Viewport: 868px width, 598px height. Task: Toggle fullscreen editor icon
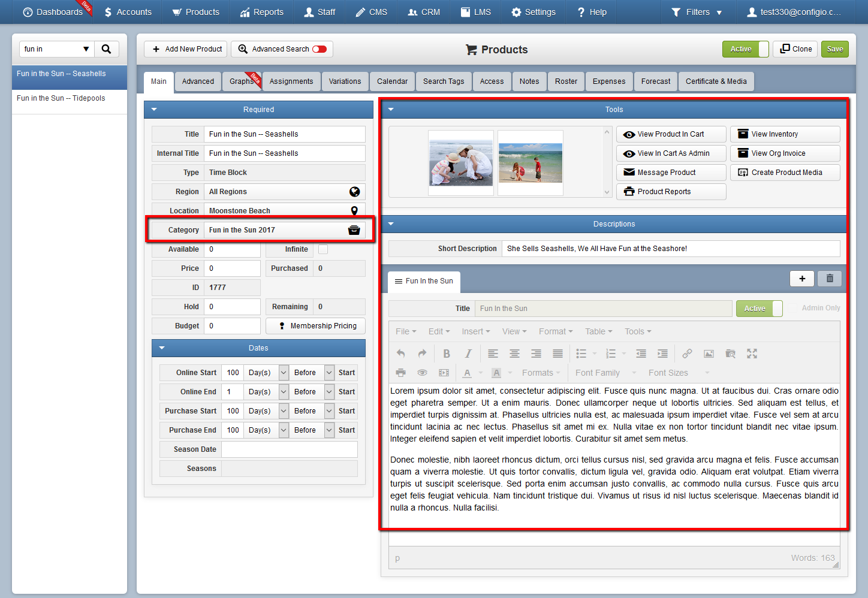coord(752,354)
